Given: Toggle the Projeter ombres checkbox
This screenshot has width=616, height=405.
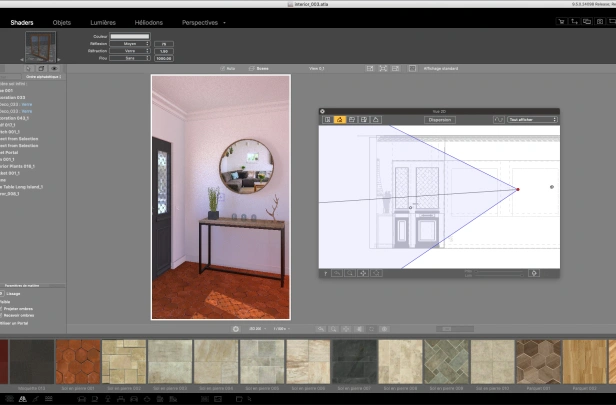Looking at the screenshot, I should 1,309.
